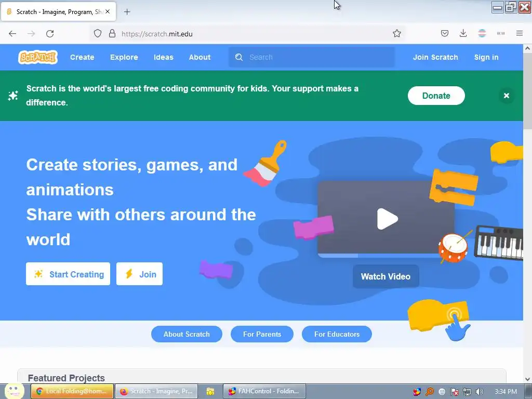Screen dimensions: 532x399
Task: Click the browser forward arrow
Action: click(31, 33)
